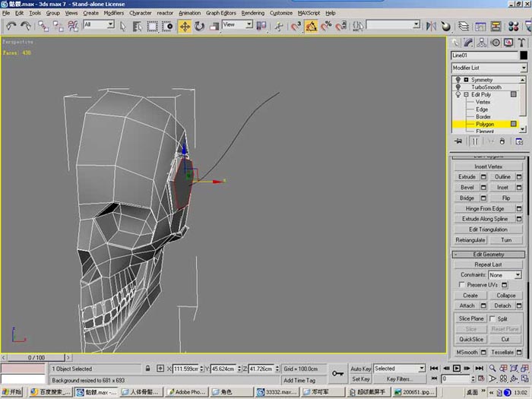
Task: Toggle the Angle Snap icon
Action: 311,26
